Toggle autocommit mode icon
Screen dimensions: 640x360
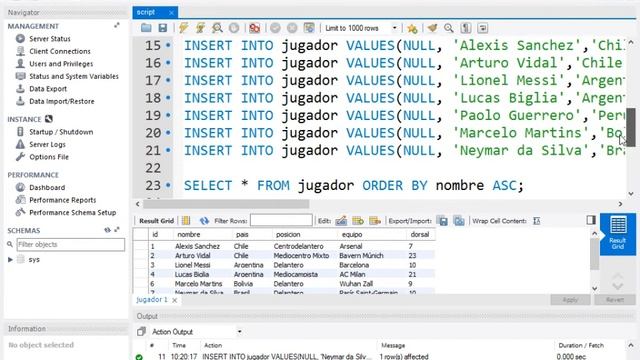tap(309, 28)
